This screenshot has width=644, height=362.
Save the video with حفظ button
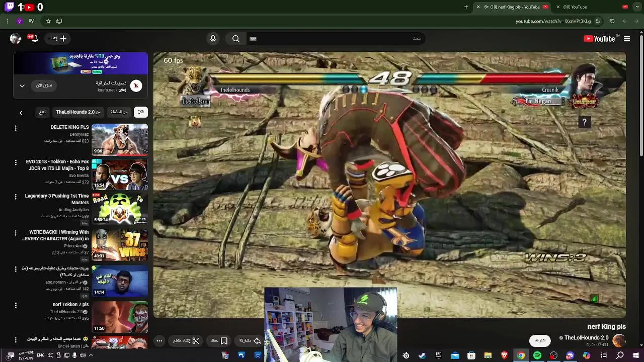coord(219,341)
